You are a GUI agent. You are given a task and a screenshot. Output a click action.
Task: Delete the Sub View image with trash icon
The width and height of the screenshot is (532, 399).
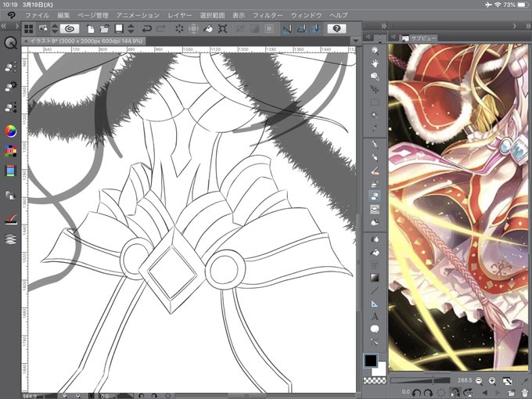[x=524, y=393]
